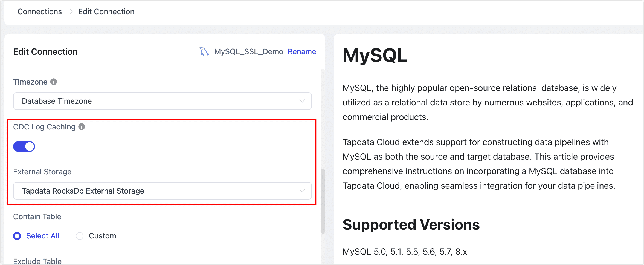Viewport: 644px width, 265px height.
Task: Click the Contain Table label
Action: [x=37, y=217]
